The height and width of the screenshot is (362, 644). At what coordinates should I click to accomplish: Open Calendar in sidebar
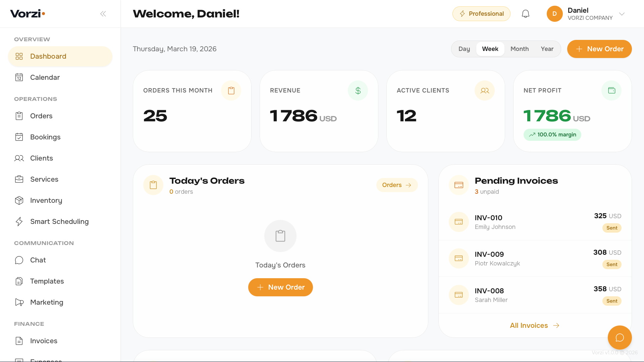point(60,77)
